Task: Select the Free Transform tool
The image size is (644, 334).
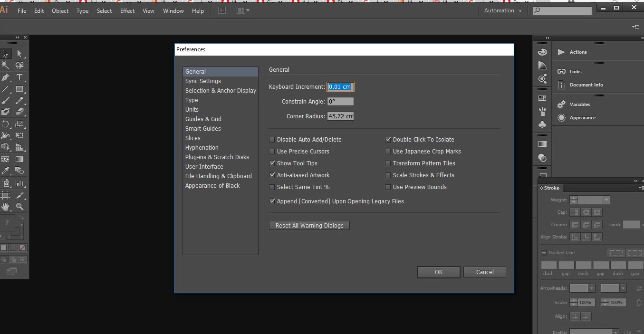Action: point(19,135)
